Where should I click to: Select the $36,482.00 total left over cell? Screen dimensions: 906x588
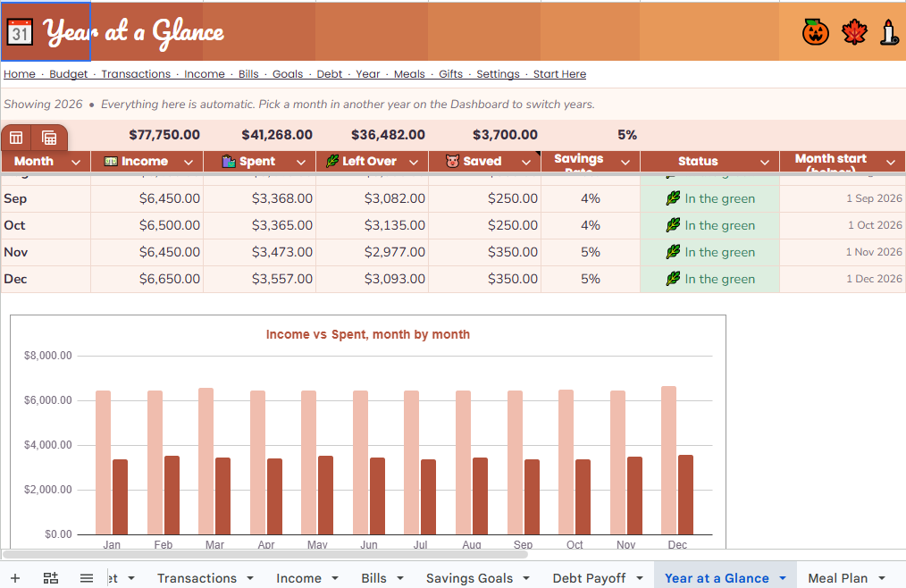(x=372, y=135)
